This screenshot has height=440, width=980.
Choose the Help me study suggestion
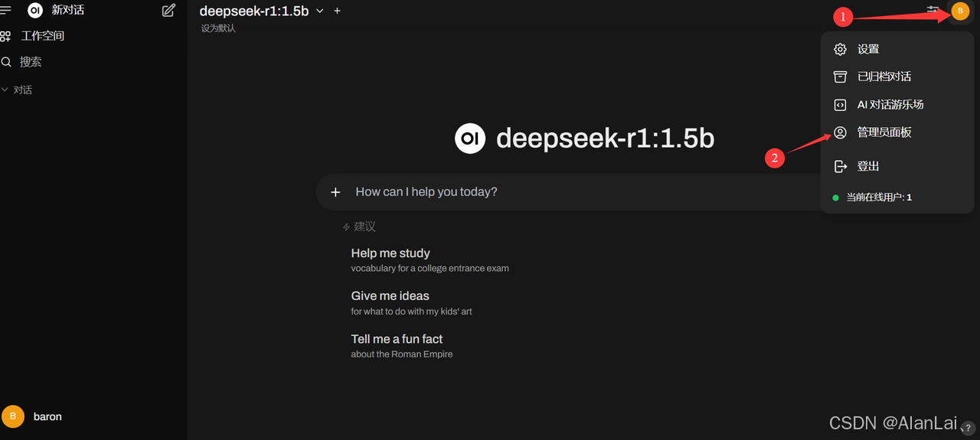[430, 260]
